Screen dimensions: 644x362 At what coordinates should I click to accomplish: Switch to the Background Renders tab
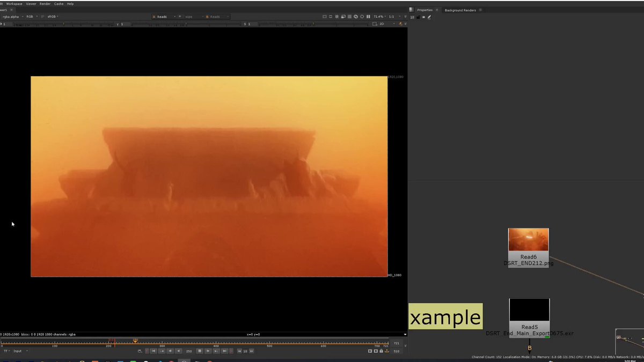(x=460, y=10)
